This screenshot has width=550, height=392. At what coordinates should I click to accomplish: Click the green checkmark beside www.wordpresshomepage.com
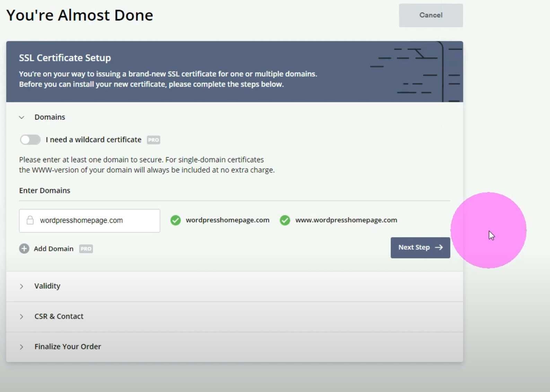point(285,220)
